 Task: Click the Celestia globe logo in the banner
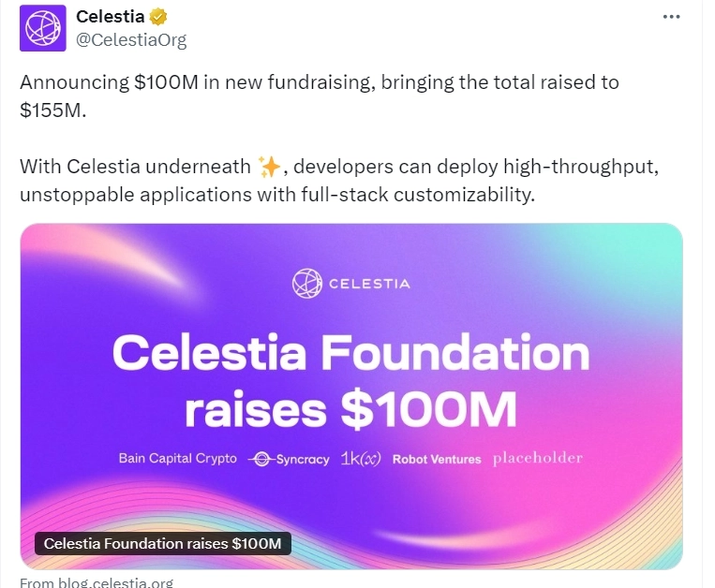(306, 283)
